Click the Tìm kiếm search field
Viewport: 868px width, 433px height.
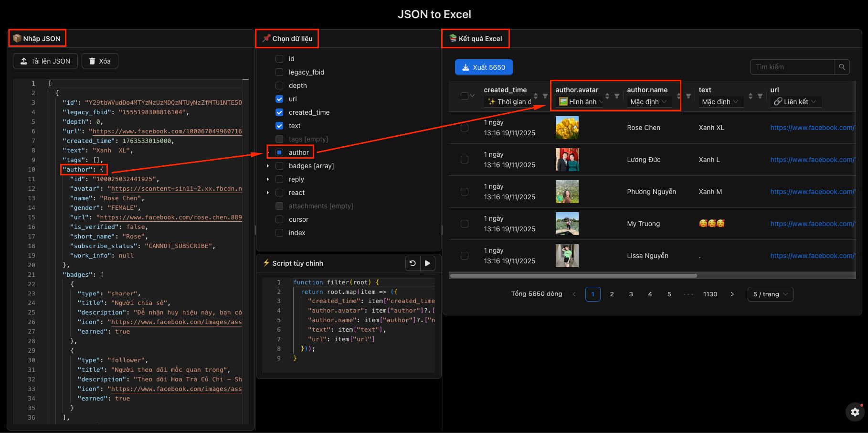[x=793, y=67]
